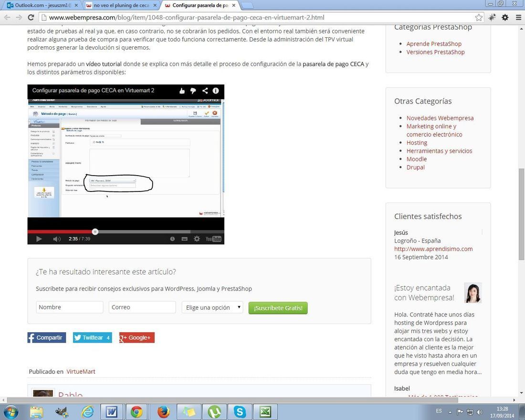The width and height of the screenshot is (525, 420).
Task: Open the Drupal category link
Action: (416, 167)
